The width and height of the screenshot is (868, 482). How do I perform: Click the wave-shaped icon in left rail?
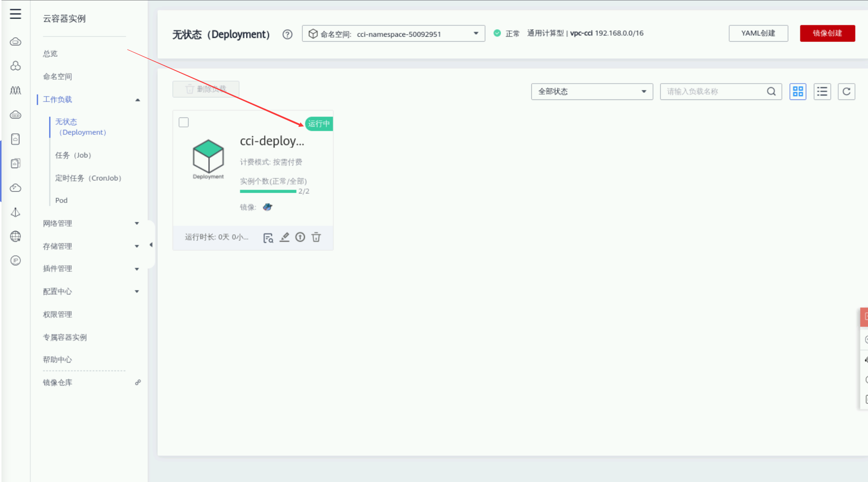15,90
